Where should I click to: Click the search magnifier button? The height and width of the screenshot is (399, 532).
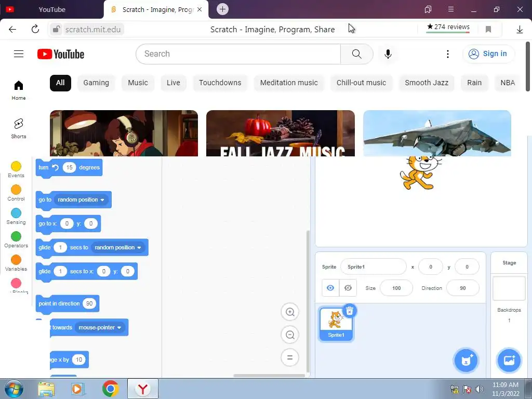(x=356, y=54)
